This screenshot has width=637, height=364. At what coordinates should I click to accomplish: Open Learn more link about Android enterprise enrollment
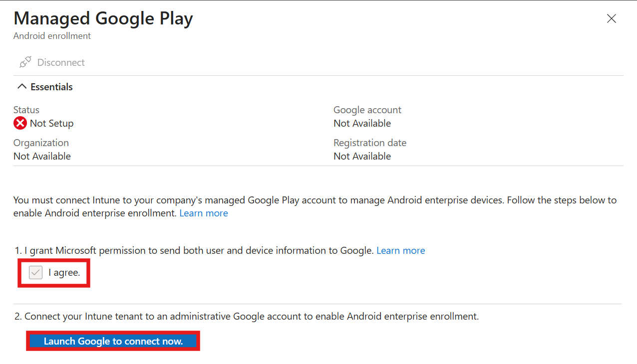[204, 213]
